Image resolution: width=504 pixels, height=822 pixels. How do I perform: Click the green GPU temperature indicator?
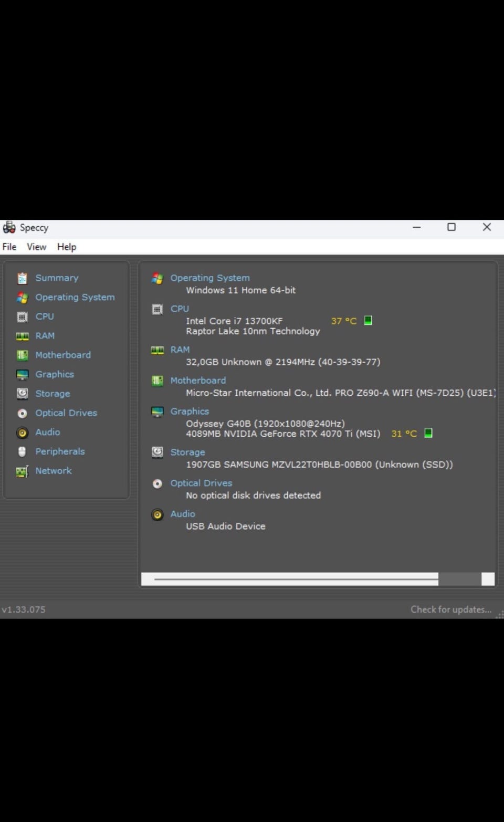[x=428, y=433]
